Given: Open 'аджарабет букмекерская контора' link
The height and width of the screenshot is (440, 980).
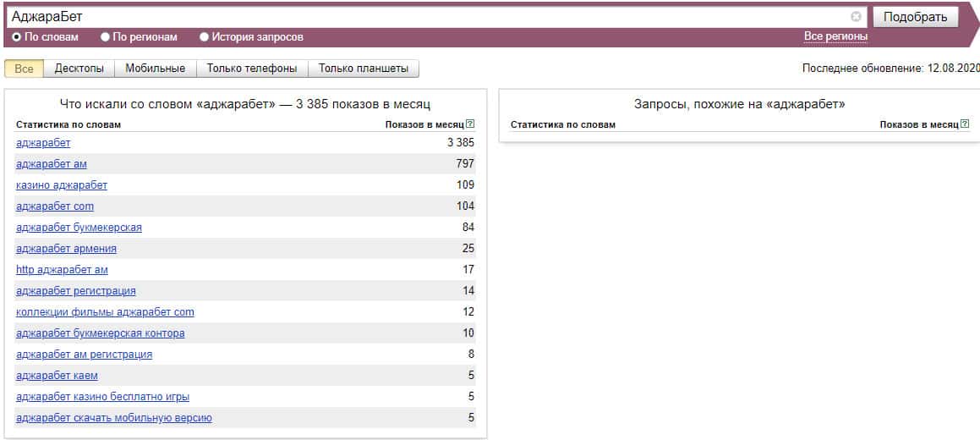Looking at the screenshot, I should 101,333.
